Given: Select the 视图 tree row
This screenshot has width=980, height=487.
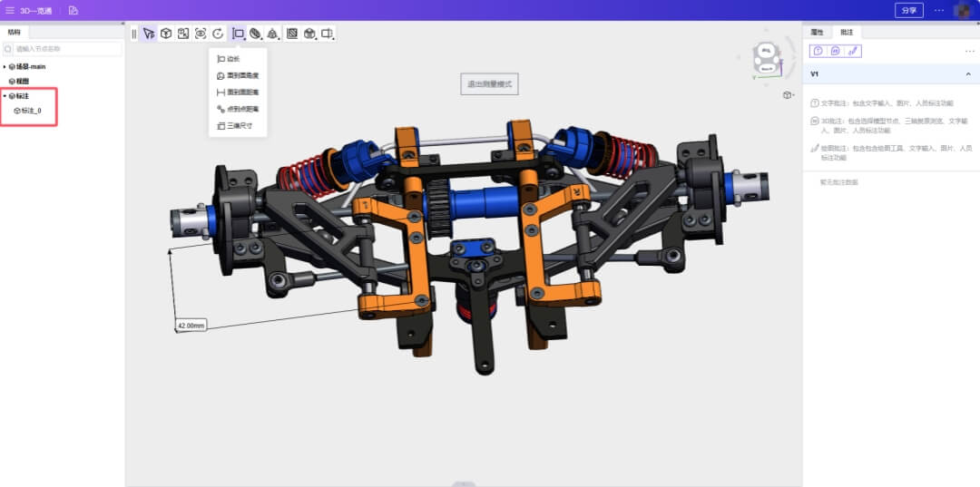Looking at the screenshot, I should [x=63, y=82].
